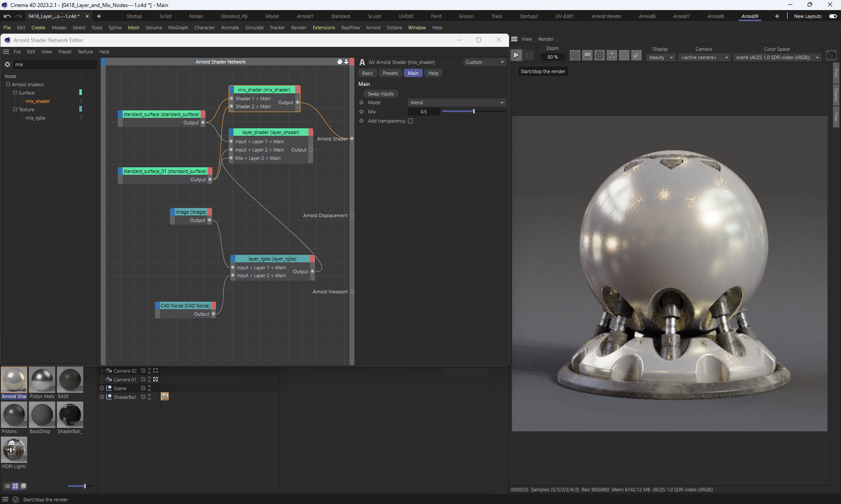The height and width of the screenshot is (504, 841).
Task: Click the Start/stop render play button
Action: 516,55
